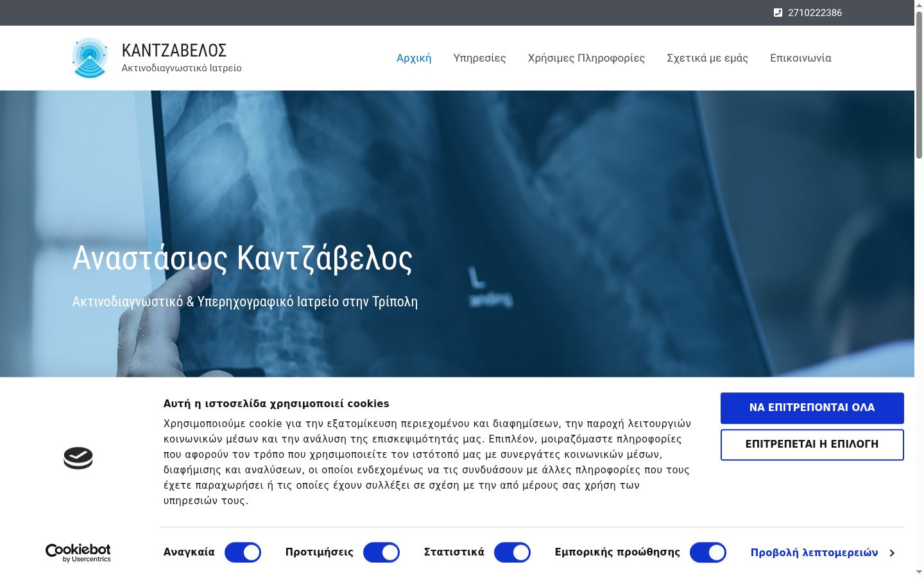Click the Καντζάβελος radiology logo icon
Image resolution: width=924 pixels, height=578 pixels.
click(90, 58)
